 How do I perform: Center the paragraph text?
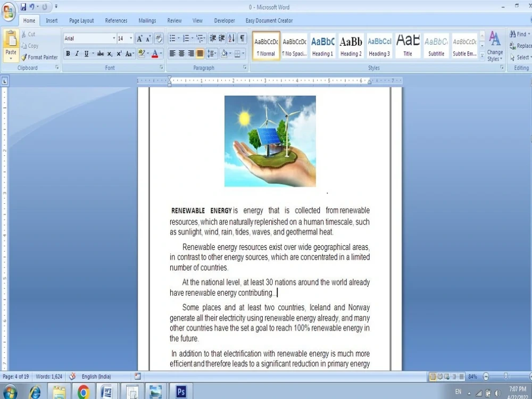pos(181,54)
